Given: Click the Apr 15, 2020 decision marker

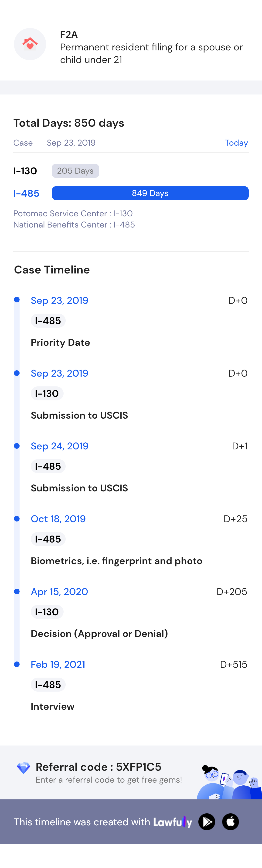Looking at the screenshot, I should pos(17,591).
